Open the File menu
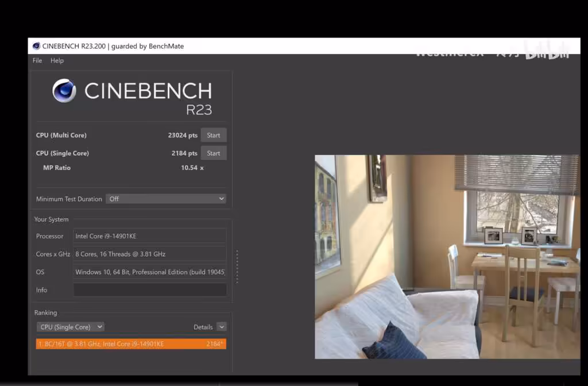588x386 pixels. tap(37, 60)
